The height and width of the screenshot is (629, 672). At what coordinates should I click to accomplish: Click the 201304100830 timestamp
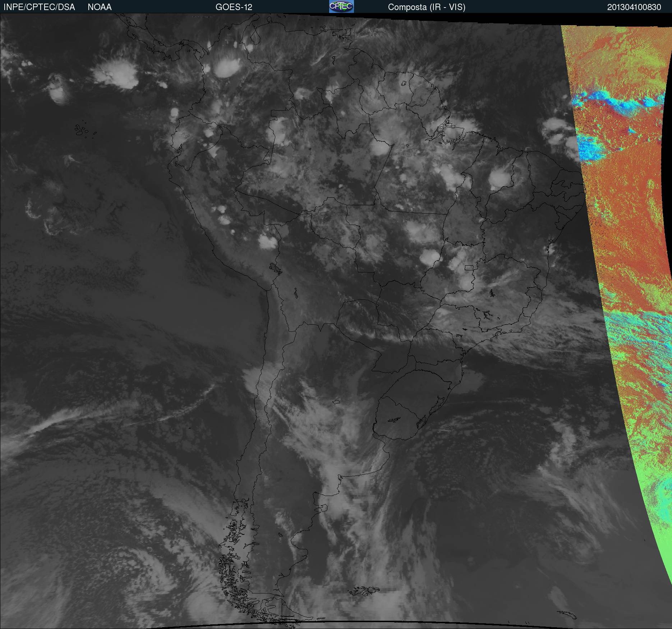[x=634, y=7]
